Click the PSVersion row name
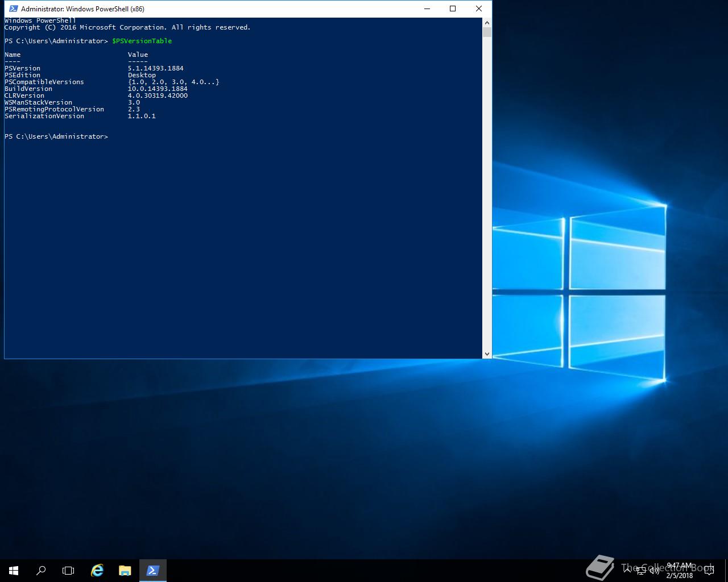The width and height of the screenshot is (728, 582). pyautogui.click(x=22, y=68)
